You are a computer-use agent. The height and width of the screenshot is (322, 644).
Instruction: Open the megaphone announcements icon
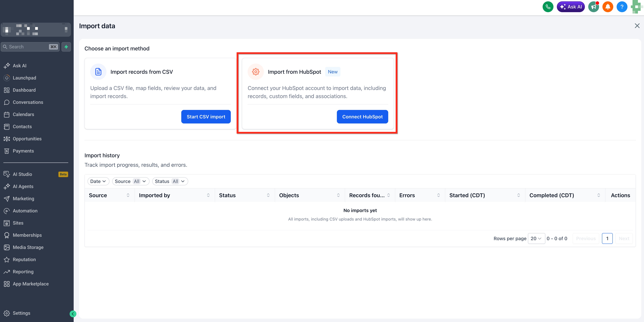(x=593, y=7)
